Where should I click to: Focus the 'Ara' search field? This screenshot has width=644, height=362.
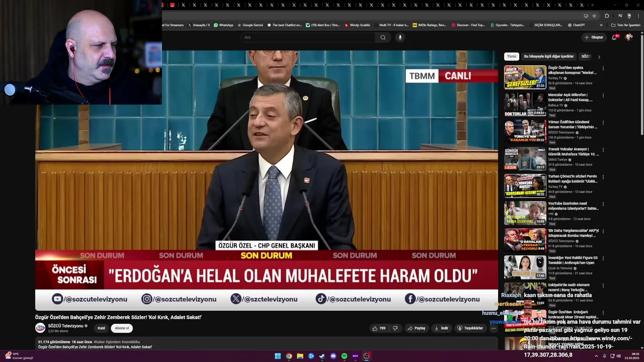click(x=308, y=37)
